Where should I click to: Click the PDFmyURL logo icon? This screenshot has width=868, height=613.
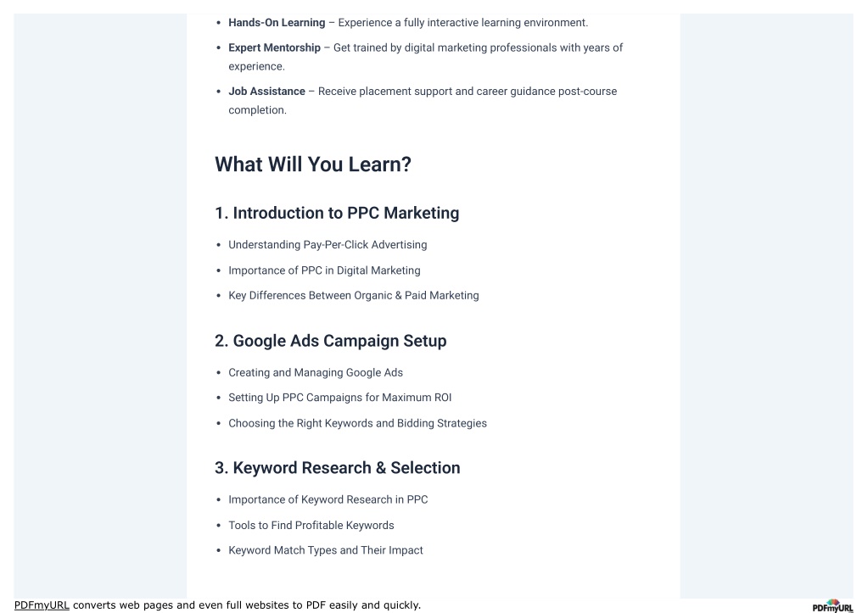tap(832, 606)
